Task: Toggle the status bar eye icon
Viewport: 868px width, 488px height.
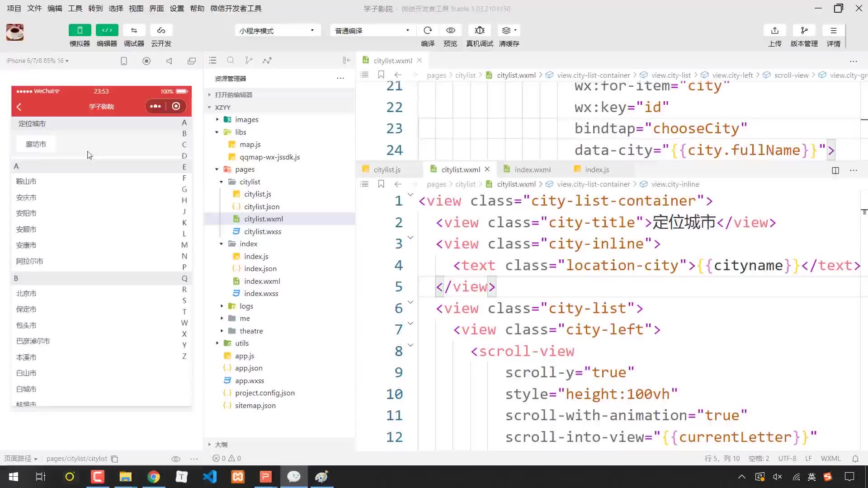Action: (176, 459)
